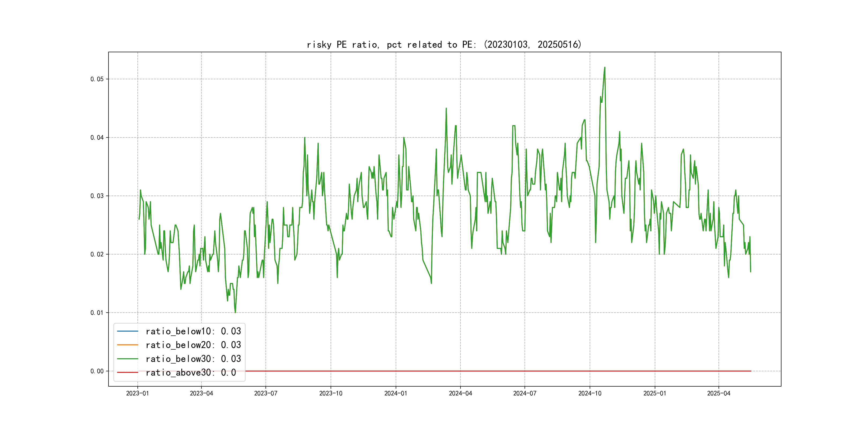Click the green line's highest peak above 0.05
This screenshot has width=868, height=434.
point(604,68)
